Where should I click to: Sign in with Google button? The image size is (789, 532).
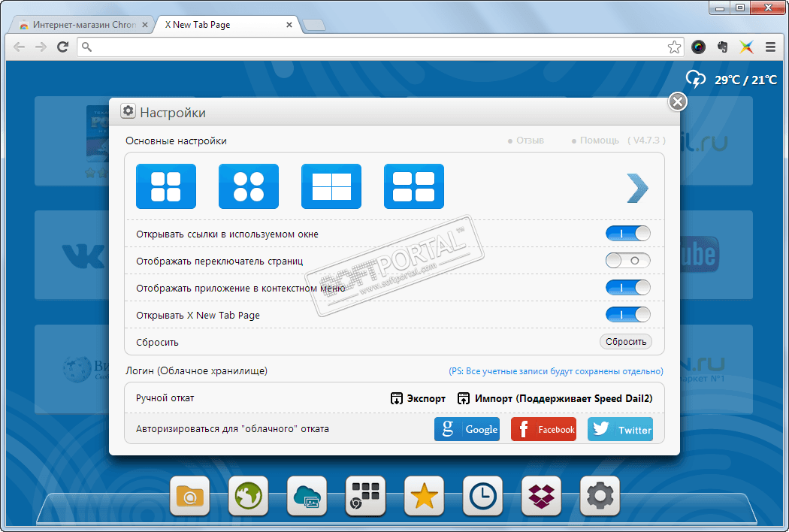[x=467, y=429]
